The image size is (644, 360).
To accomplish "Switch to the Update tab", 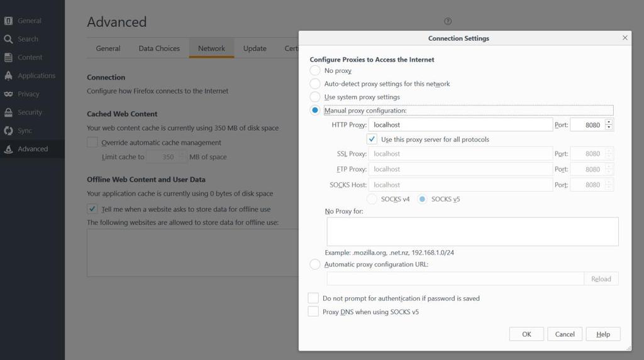I will [255, 48].
